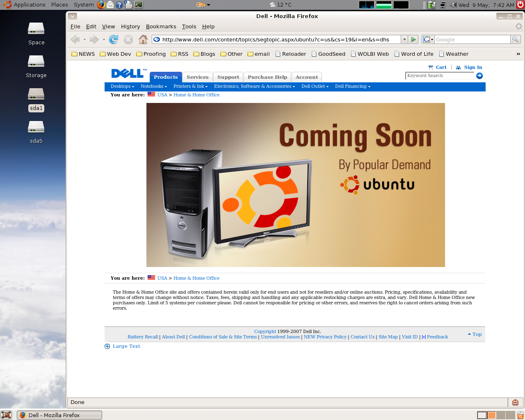Expand the Dell Financing dropdown
This screenshot has height=420, width=525.
[x=353, y=86]
